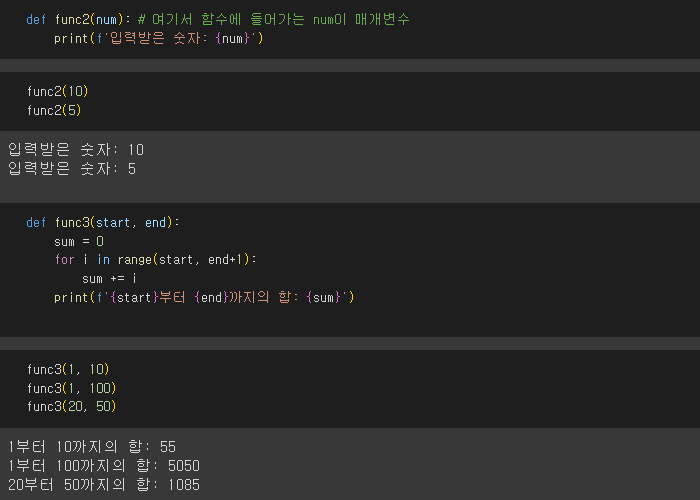Click the output line '입력받은 숫자: 10'

click(76, 150)
